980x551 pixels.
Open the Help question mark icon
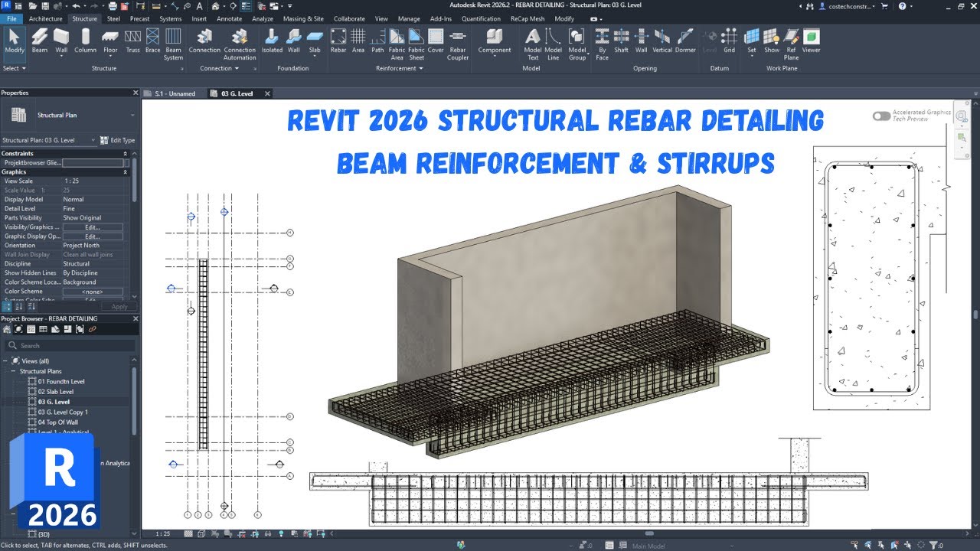pos(902,6)
